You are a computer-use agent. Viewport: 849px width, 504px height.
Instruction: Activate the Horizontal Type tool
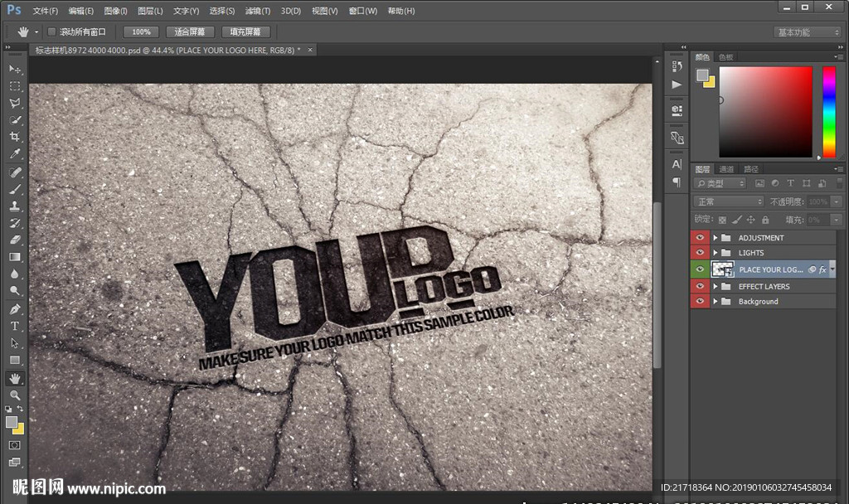tap(15, 326)
